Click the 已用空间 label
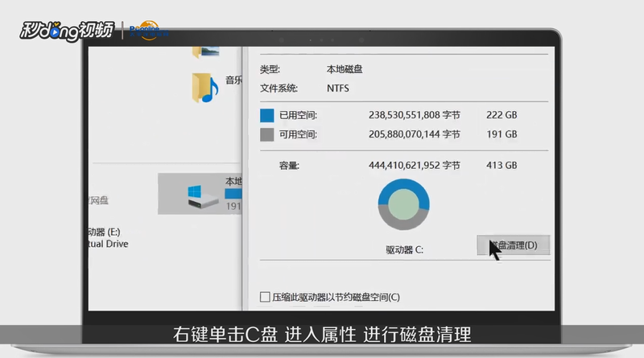This screenshot has height=358, width=644. point(298,115)
